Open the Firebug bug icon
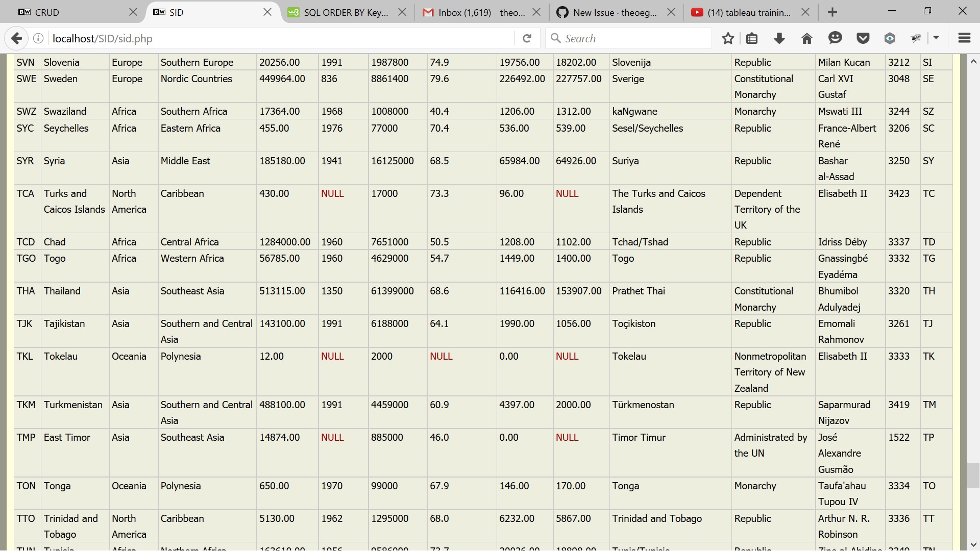This screenshot has width=980, height=551. click(917, 38)
